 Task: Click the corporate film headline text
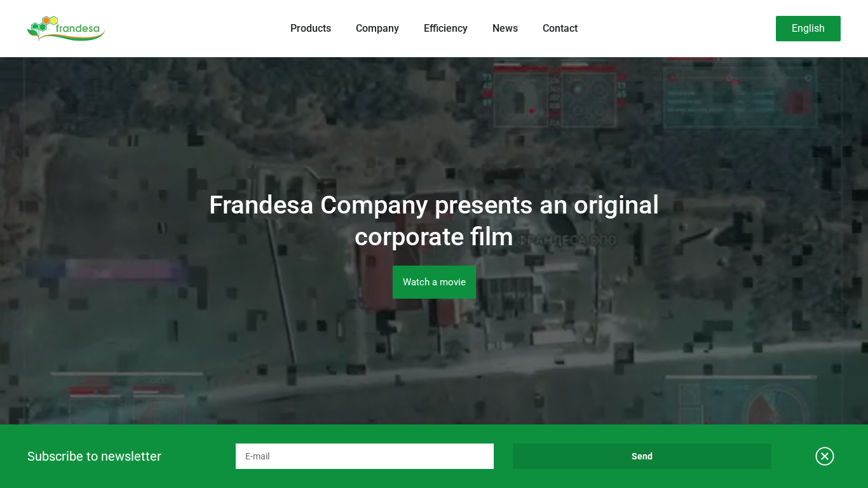pyautogui.click(x=434, y=220)
